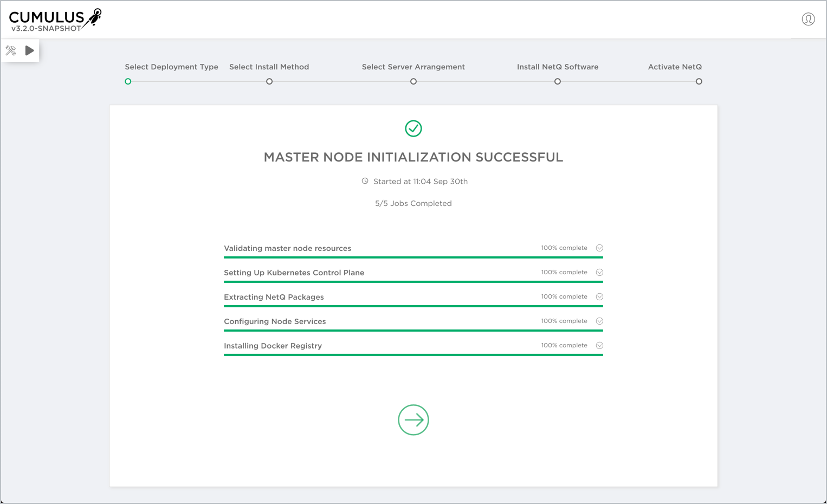Click the green next arrow button
This screenshot has height=504, width=827.
click(413, 420)
